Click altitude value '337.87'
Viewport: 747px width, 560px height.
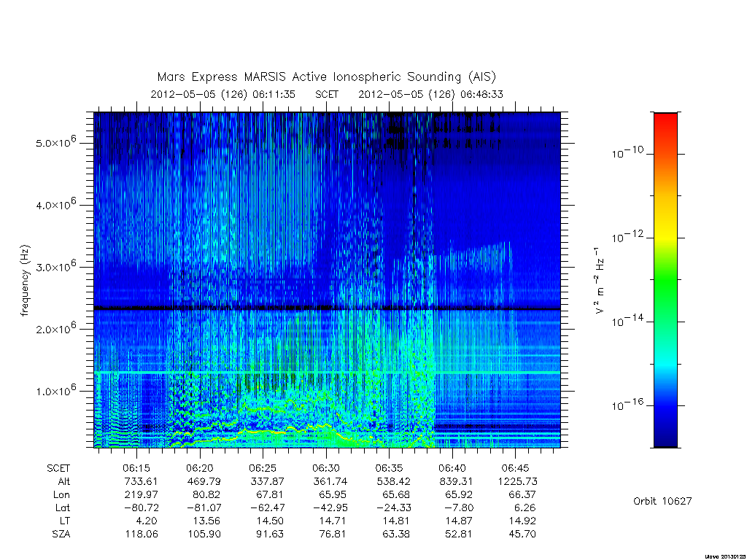tap(267, 481)
